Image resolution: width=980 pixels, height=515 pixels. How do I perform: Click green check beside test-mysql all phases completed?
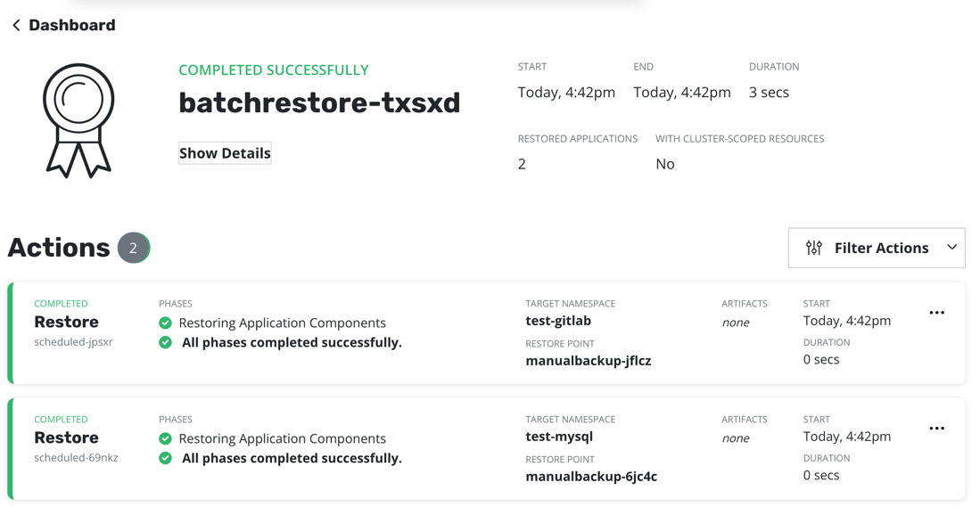coord(165,458)
